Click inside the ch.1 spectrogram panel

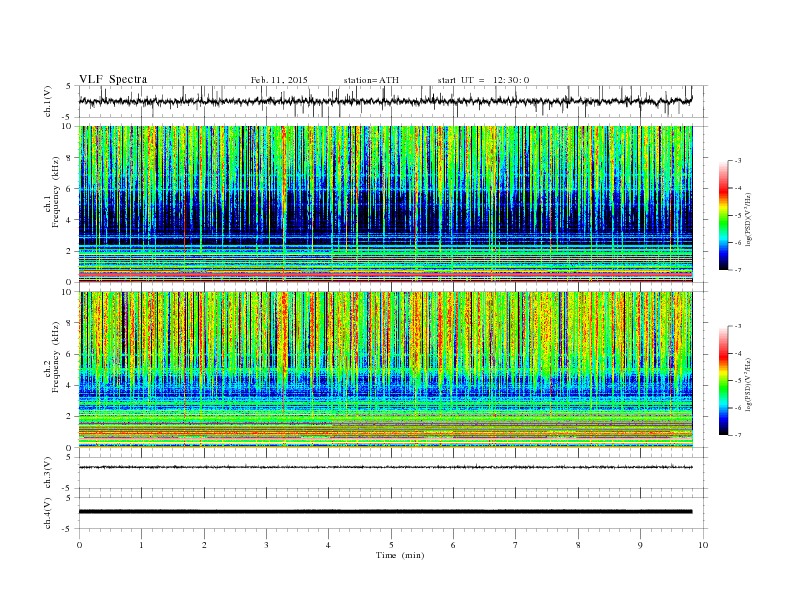tap(385, 204)
